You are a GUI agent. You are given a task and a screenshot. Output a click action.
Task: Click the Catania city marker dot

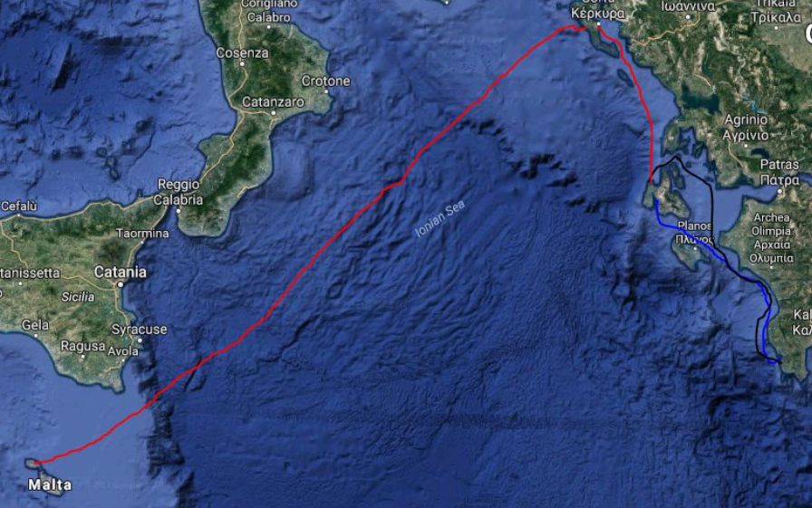(121, 284)
